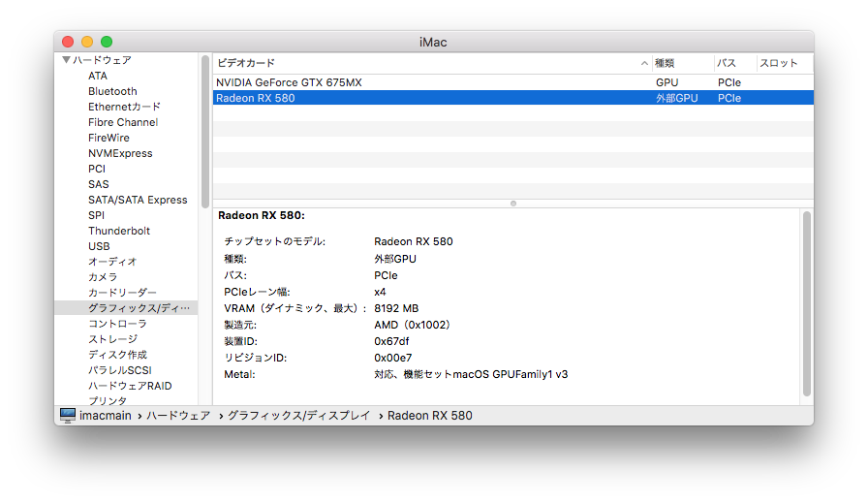868x503 pixels.
Task: Collapse the ハードウェア disclosure triangle
Action: (x=66, y=60)
